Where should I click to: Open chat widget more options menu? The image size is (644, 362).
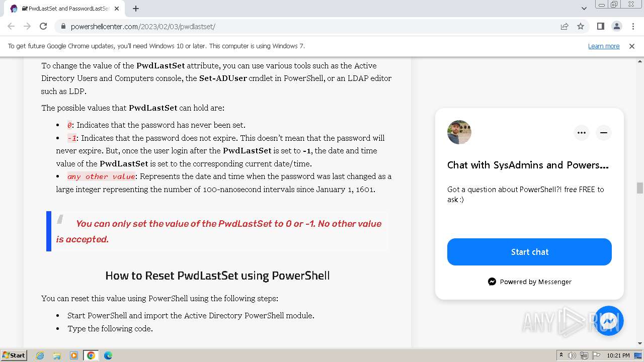pos(582,133)
